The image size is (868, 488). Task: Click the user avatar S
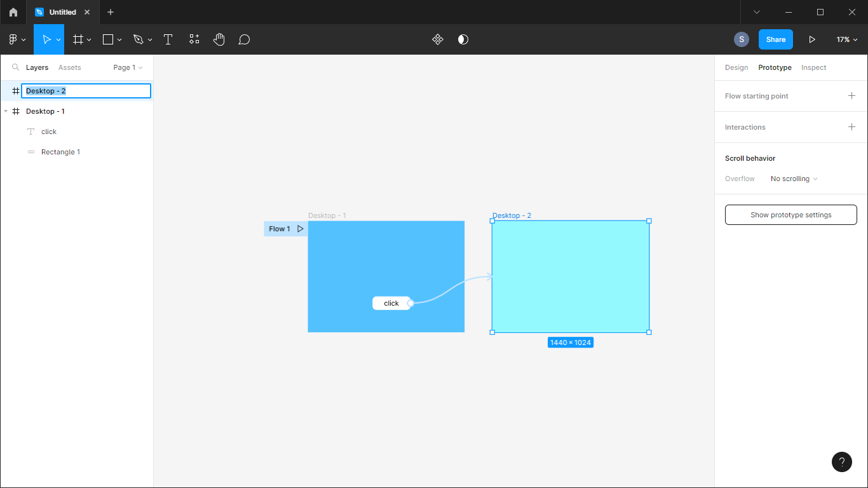(742, 39)
